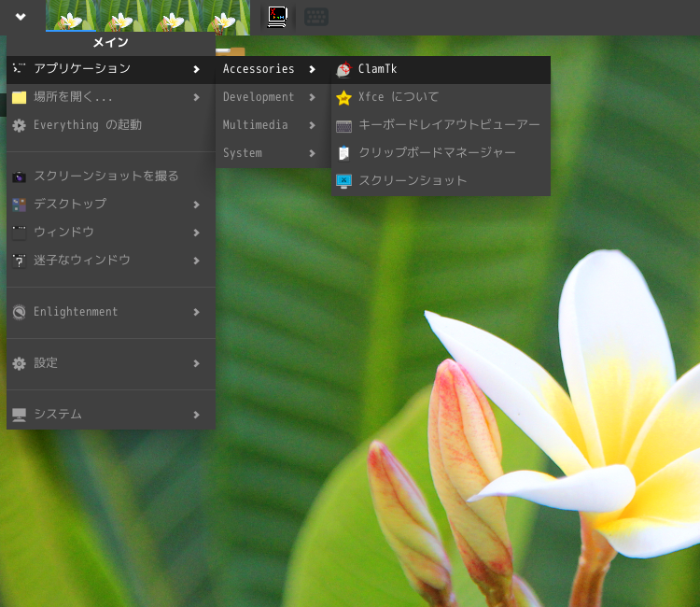Launch スクリーンショット from Accessories
This screenshot has height=607, width=700.
coord(441,181)
